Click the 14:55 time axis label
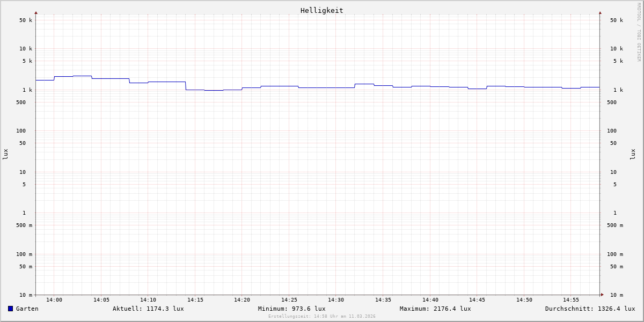 (x=571, y=300)
